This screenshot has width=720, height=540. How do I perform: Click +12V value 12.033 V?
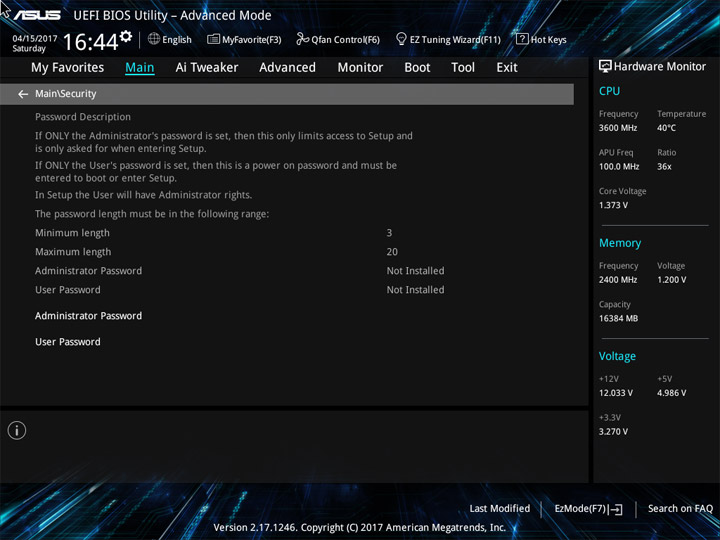coord(616,393)
